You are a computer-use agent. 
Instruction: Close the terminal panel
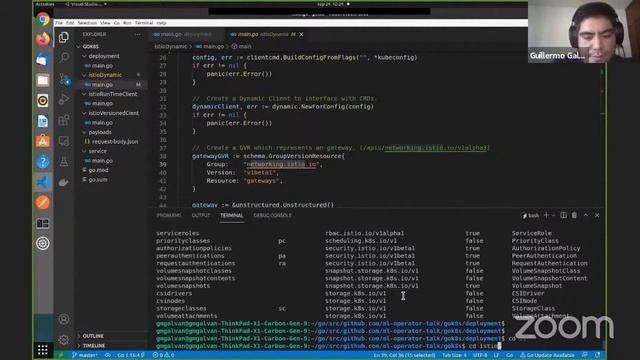click(x=597, y=215)
